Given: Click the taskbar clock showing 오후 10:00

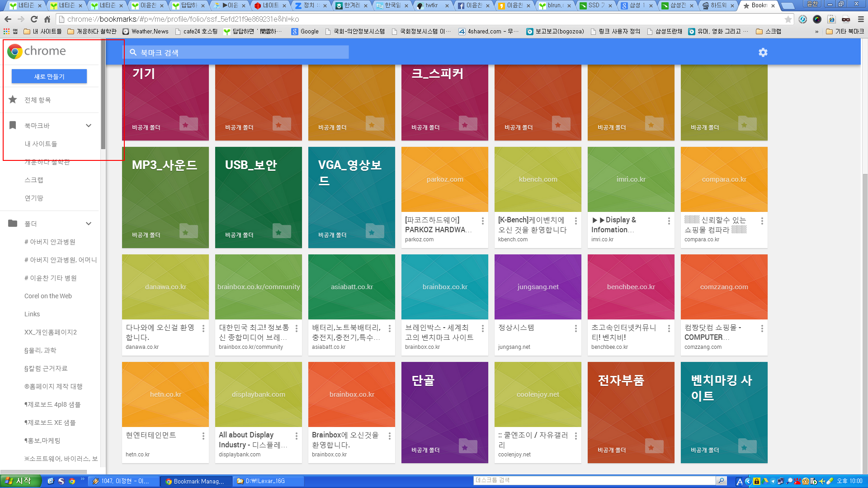Looking at the screenshot, I should pyautogui.click(x=849, y=481).
